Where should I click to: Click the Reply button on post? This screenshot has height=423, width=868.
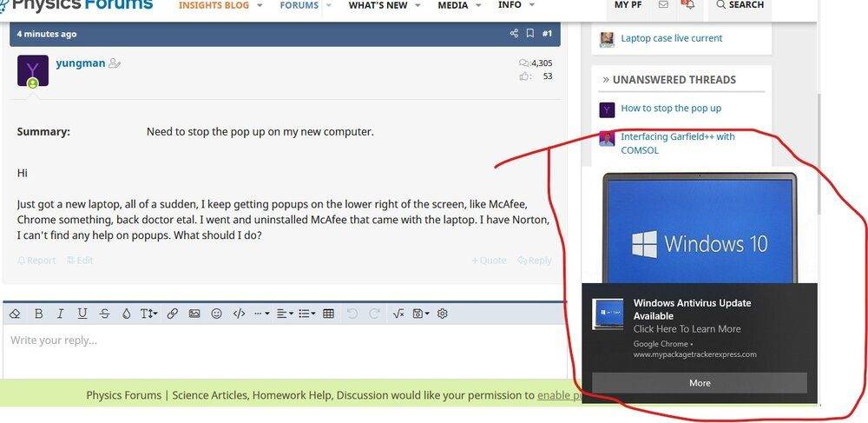point(535,261)
